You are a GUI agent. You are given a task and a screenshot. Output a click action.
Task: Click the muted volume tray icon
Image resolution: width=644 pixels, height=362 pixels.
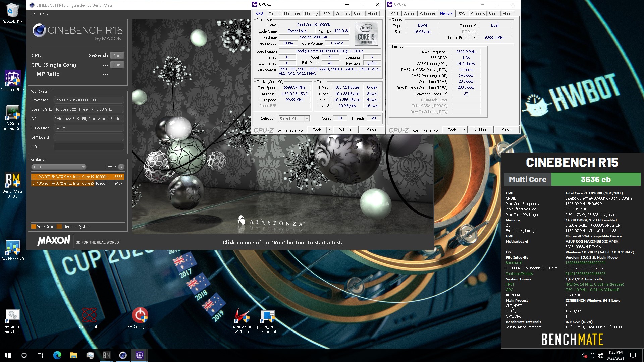[x=584, y=355]
